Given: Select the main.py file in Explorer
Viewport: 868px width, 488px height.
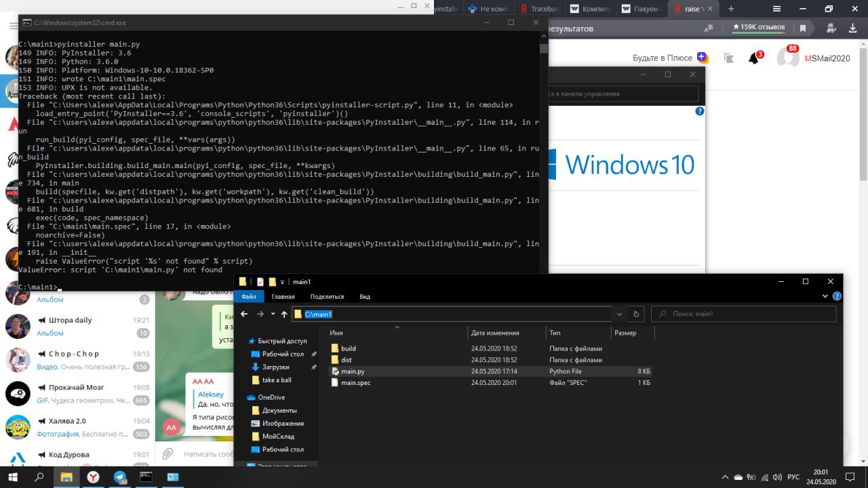Looking at the screenshot, I should pyautogui.click(x=353, y=371).
